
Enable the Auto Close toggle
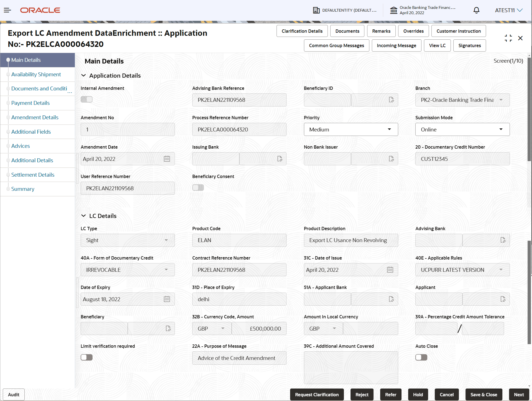[x=421, y=357]
